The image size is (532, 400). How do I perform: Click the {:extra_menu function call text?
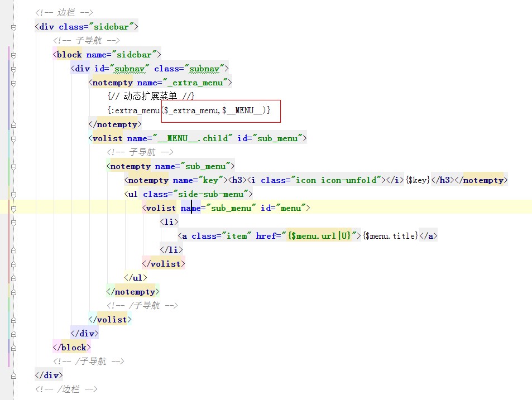pos(134,110)
